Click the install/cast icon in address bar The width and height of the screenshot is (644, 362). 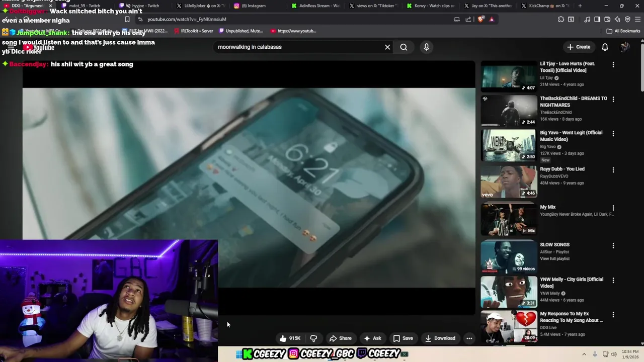(x=457, y=19)
